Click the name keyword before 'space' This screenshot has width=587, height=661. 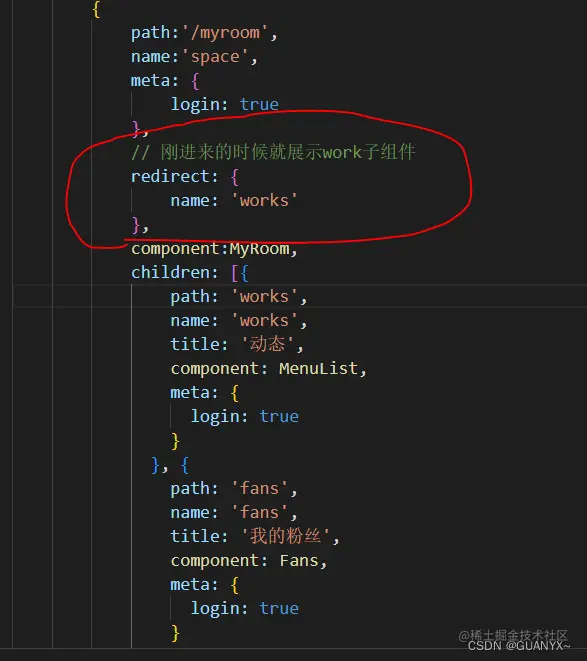point(150,57)
